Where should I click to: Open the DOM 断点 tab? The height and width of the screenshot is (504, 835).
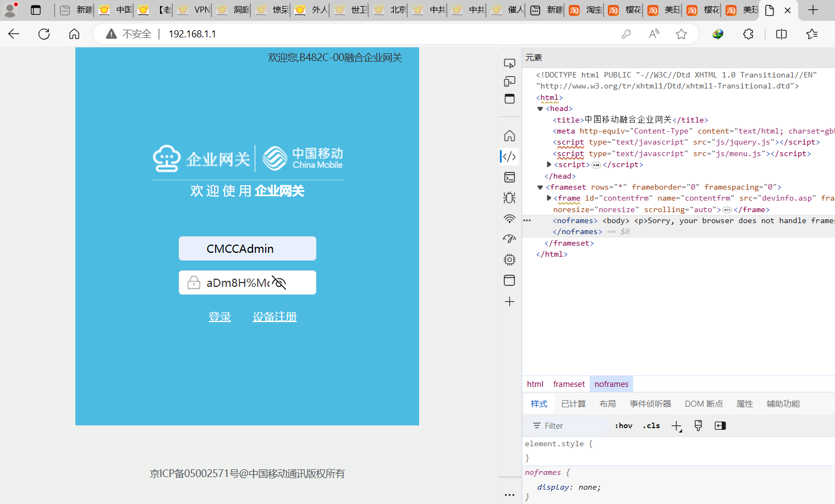tap(704, 404)
